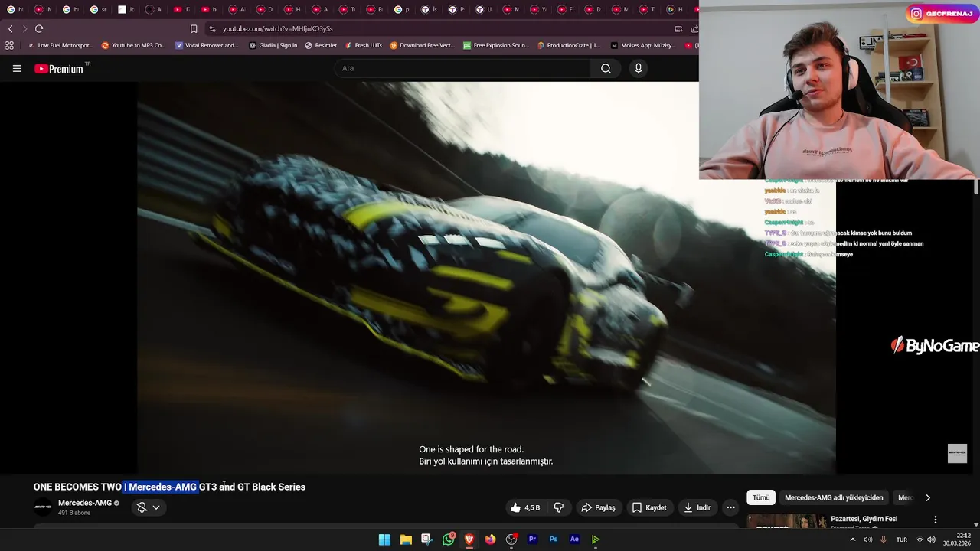Screen dimensions: 980x551
Task: Click Mercedes-AMG watermark in video corner
Action: click(957, 453)
